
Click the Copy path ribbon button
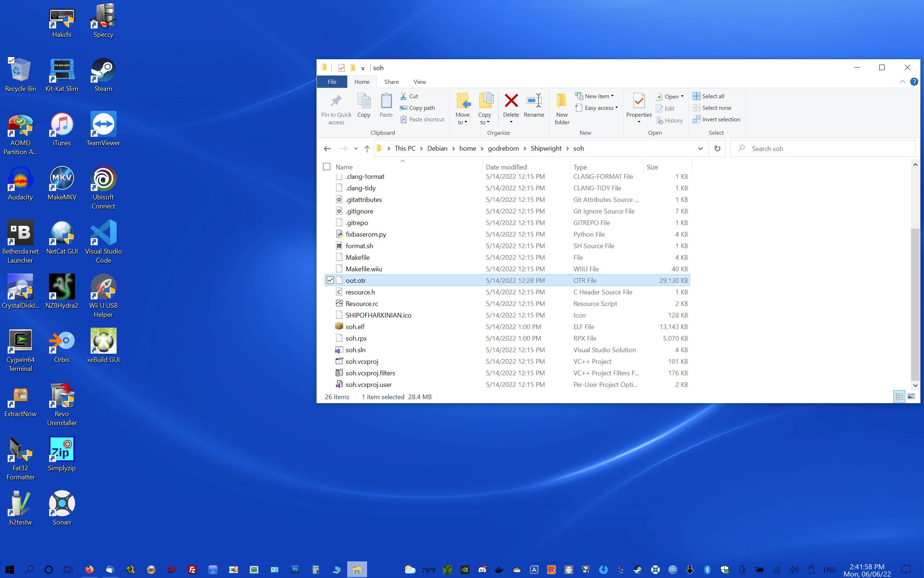coord(417,108)
